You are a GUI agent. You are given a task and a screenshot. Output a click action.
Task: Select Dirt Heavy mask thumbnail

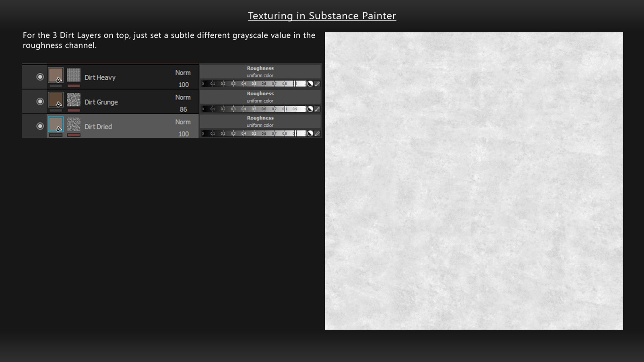click(x=74, y=75)
